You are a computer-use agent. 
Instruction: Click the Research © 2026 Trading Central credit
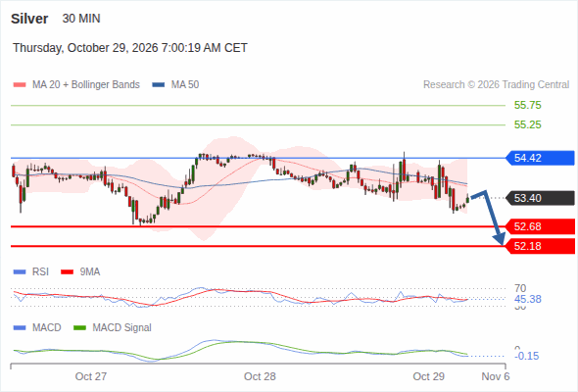[x=496, y=85]
